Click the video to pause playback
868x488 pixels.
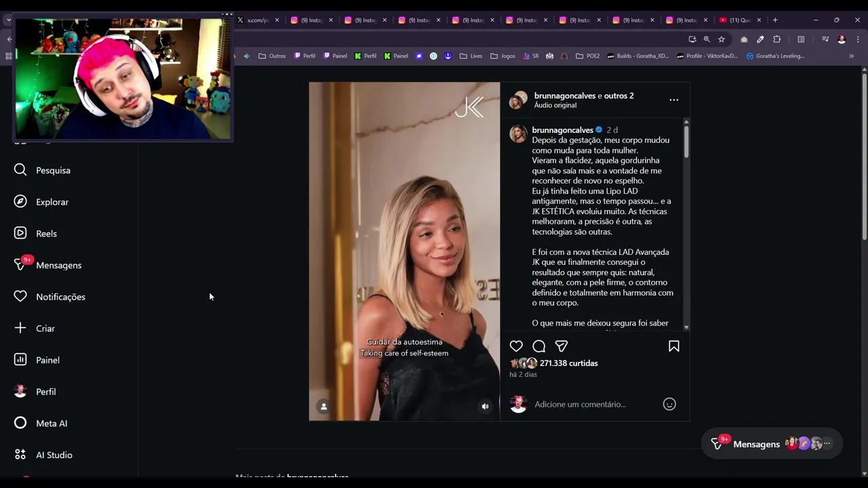pyautogui.click(x=404, y=251)
